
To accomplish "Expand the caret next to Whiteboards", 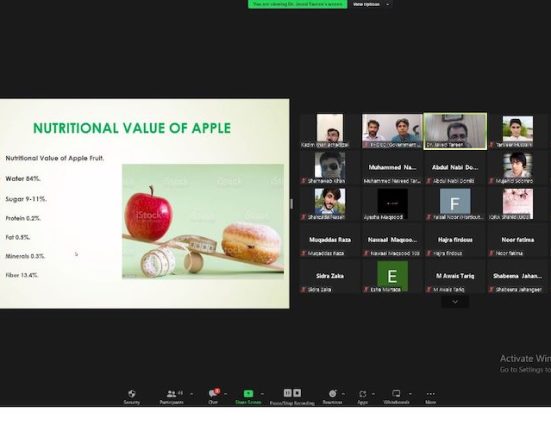I will tap(410, 394).
